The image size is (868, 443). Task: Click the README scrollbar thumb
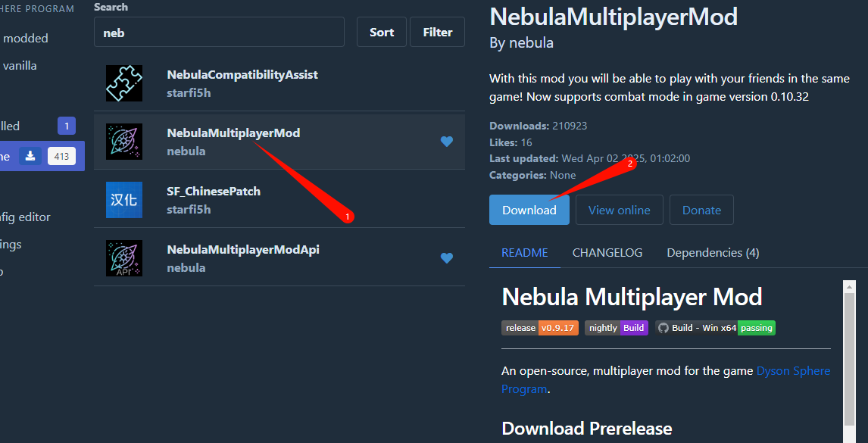click(849, 358)
